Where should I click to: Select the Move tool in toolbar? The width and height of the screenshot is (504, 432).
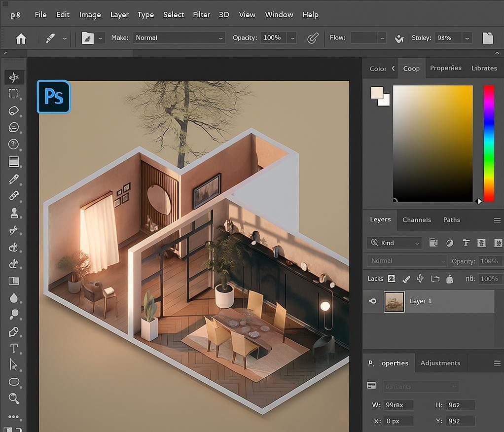(14, 77)
